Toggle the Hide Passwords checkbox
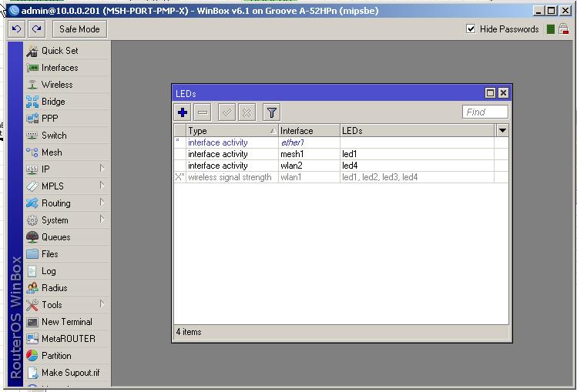The height and width of the screenshot is (392, 577). (x=471, y=28)
